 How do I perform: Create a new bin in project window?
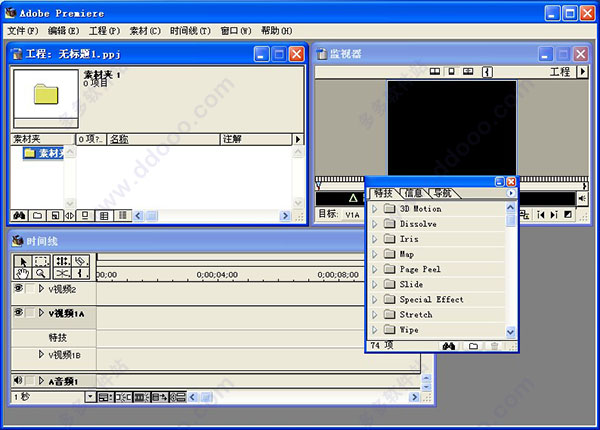click(x=37, y=216)
